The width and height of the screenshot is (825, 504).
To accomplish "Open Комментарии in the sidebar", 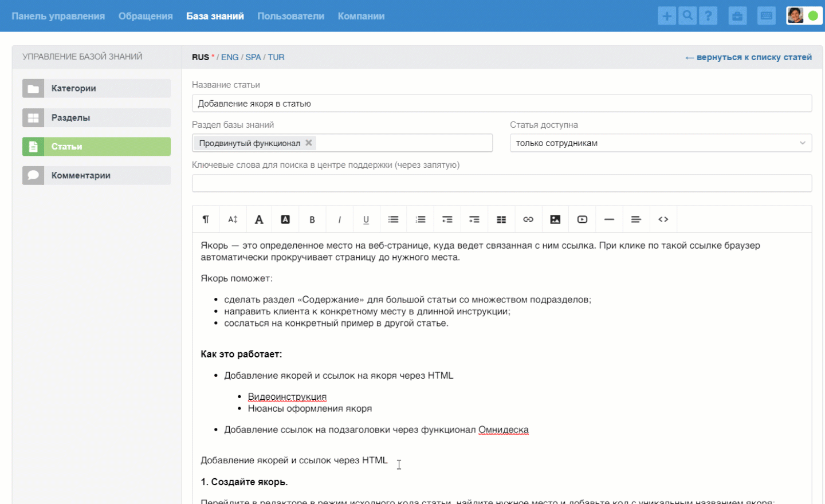I will coord(96,175).
